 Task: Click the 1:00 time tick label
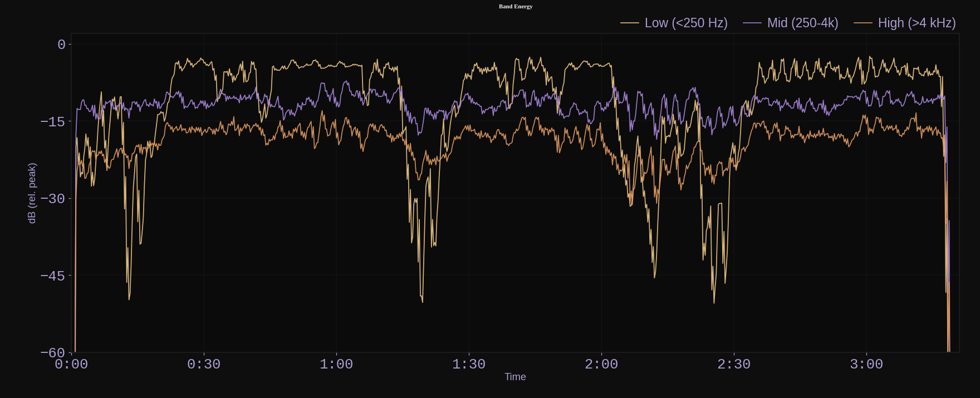coord(336,365)
